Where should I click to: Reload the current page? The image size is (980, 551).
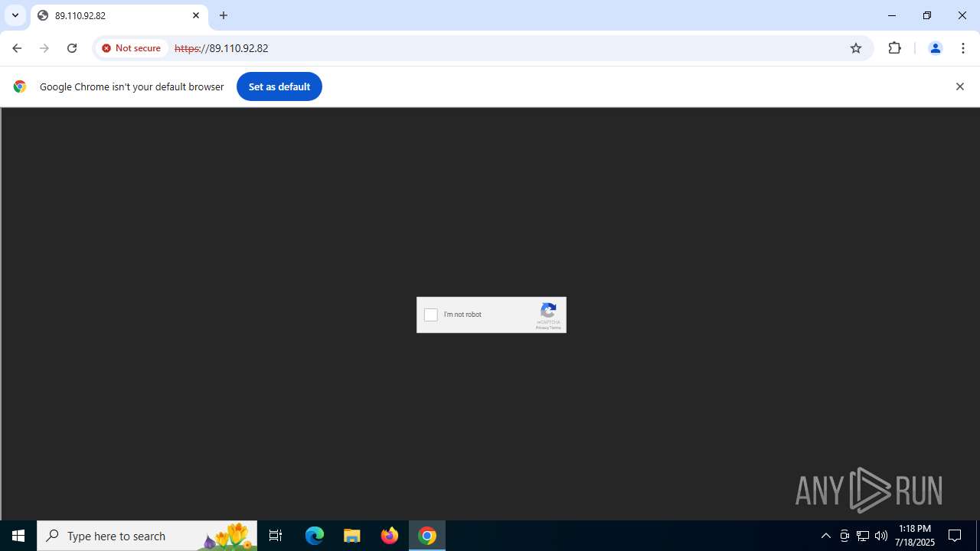pyautogui.click(x=72, y=48)
